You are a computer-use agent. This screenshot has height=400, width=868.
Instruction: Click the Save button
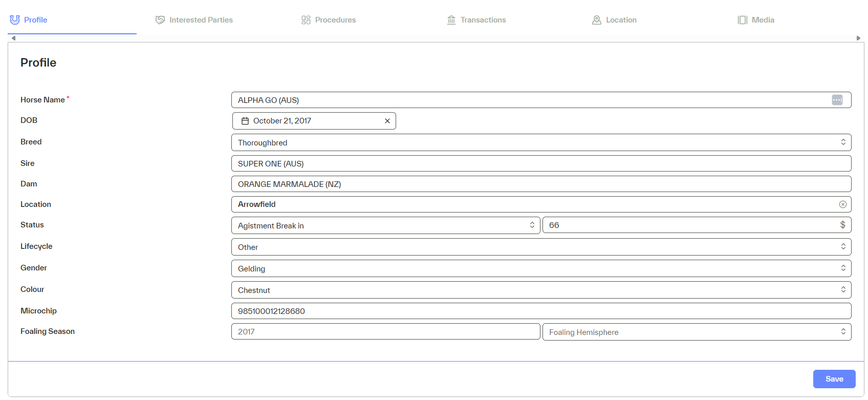[x=834, y=379]
